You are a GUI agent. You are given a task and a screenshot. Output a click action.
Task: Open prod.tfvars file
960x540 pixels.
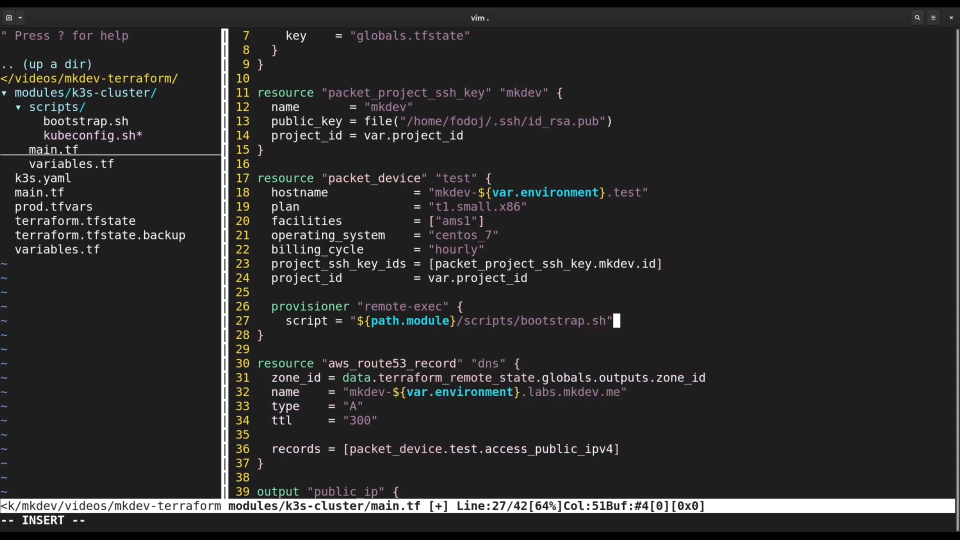click(53, 207)
